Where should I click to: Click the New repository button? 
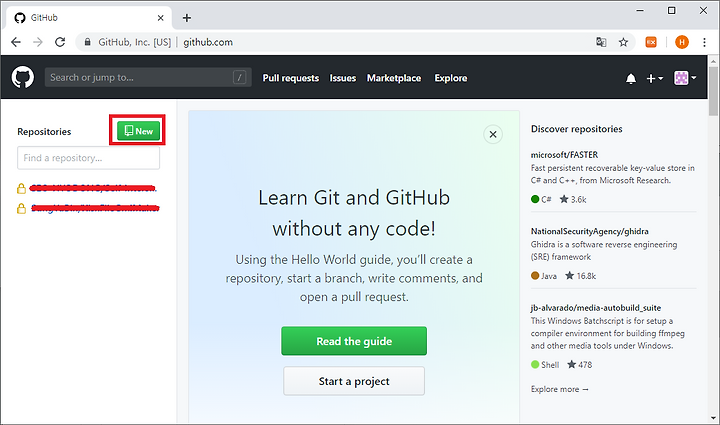point(138,131)
